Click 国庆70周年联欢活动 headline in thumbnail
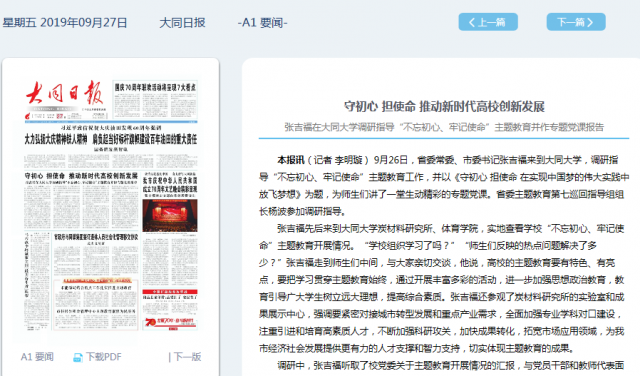The height and width of the screenshot is (376, 640). click(155, 87)
